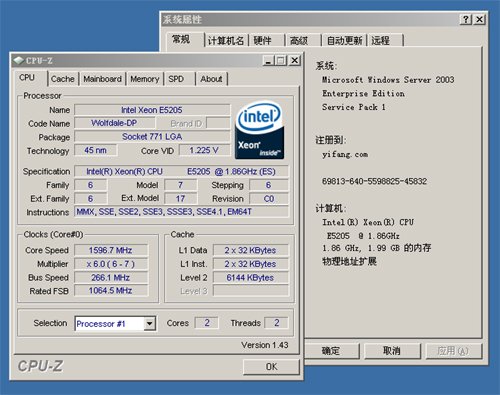This screenshot has width=500, height=395.
Task: Close the CPU-Z window
Action: pos(294,61)
